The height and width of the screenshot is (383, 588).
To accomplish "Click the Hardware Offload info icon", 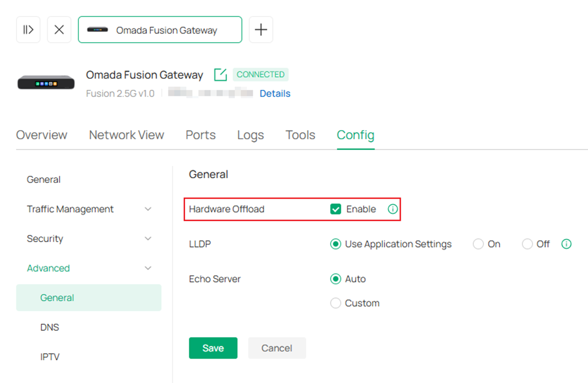I will tap(392, 209).
